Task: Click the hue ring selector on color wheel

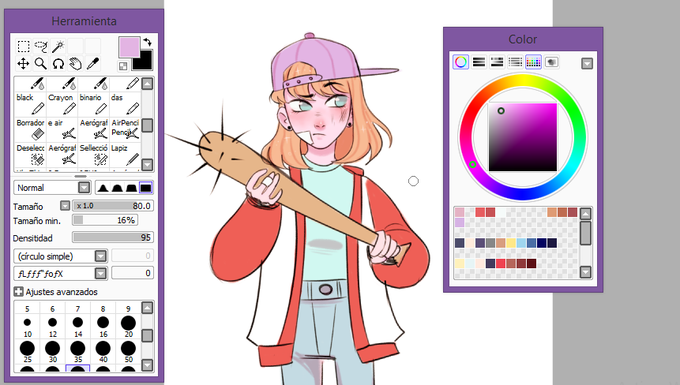Action: [473, 164]
